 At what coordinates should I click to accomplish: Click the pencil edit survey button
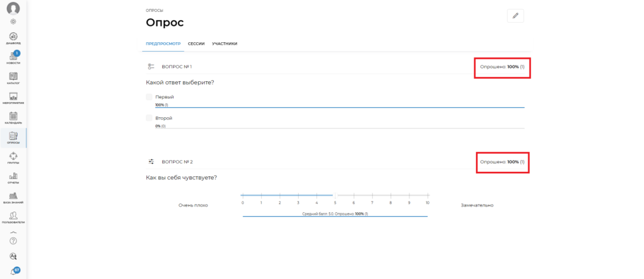tap(515, 16)
